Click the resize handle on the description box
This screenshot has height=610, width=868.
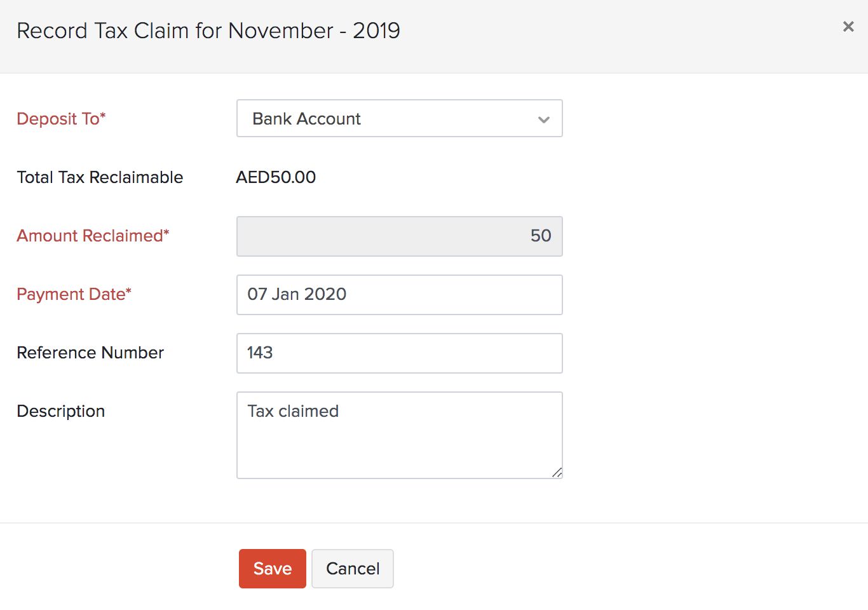tap(557, 472)
